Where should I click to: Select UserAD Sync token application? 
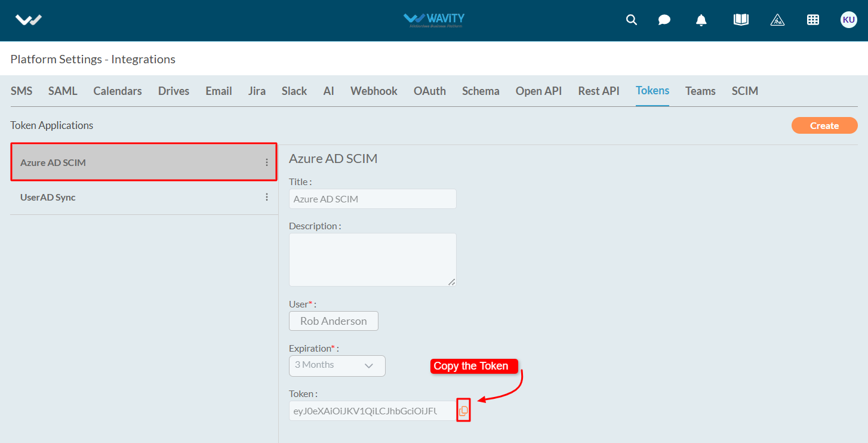point(144,197)
